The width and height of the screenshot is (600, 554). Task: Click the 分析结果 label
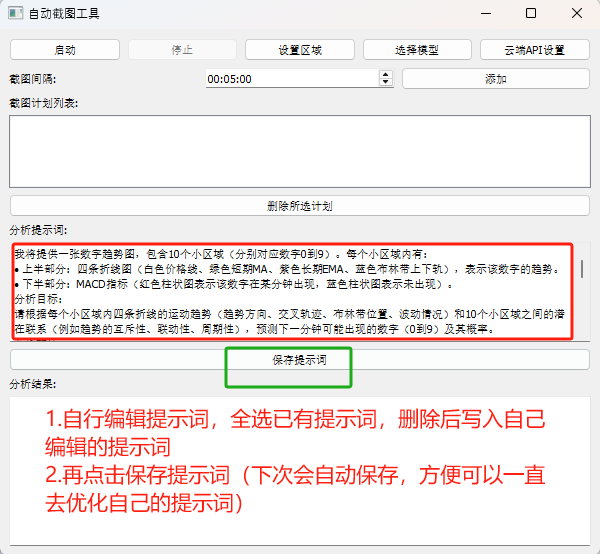coord(33,384)
